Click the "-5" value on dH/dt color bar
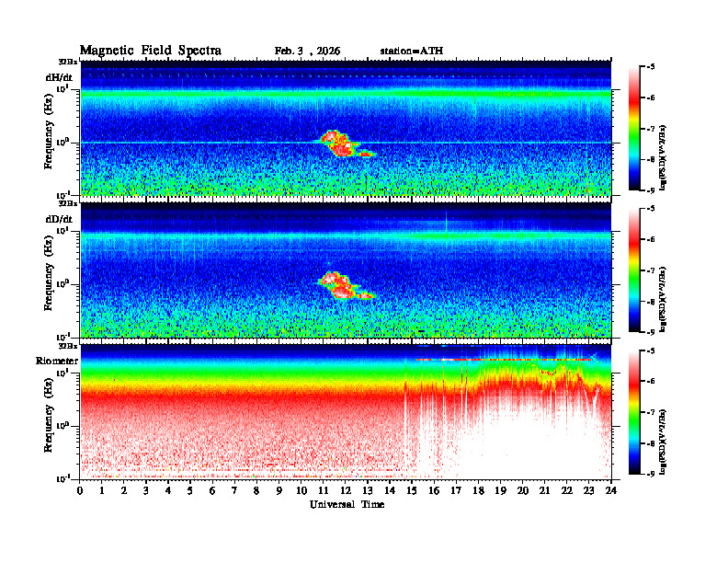 click(651, 67)
